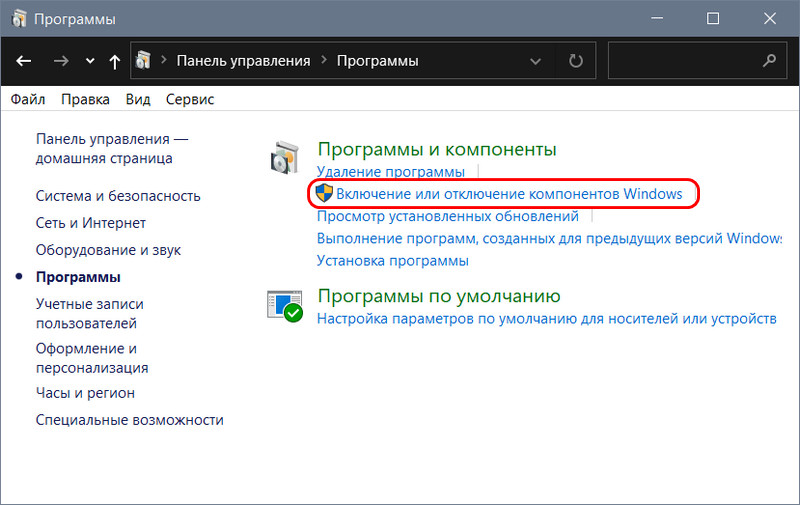Open Сеть и Интернет category
The image size is (800, 505).
coord(90,223)
